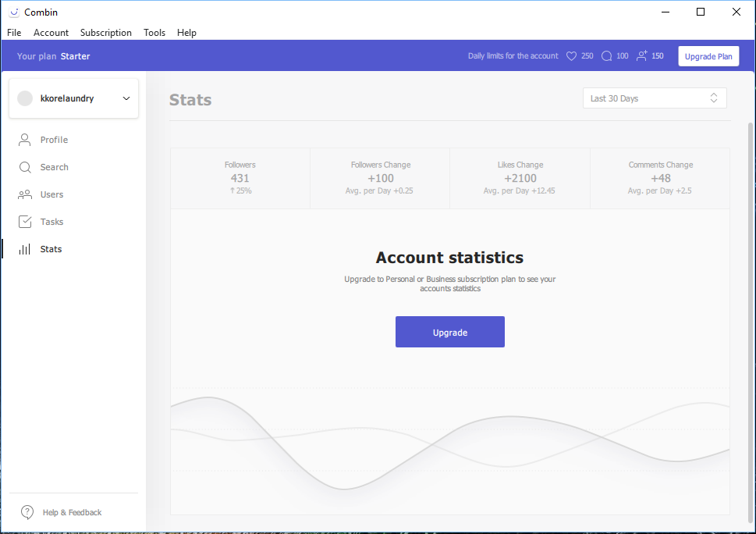Click the Stats bar chart icon
Image resolution: width=756 pixels, height=534 pixels.
pyautogui.click(x=25, y=249)
